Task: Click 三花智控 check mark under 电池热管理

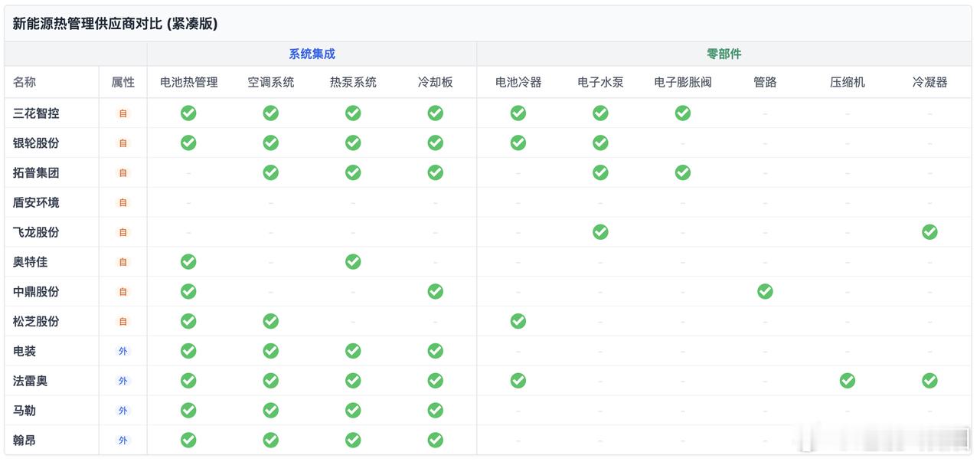Action: click(x=188, y=113)
